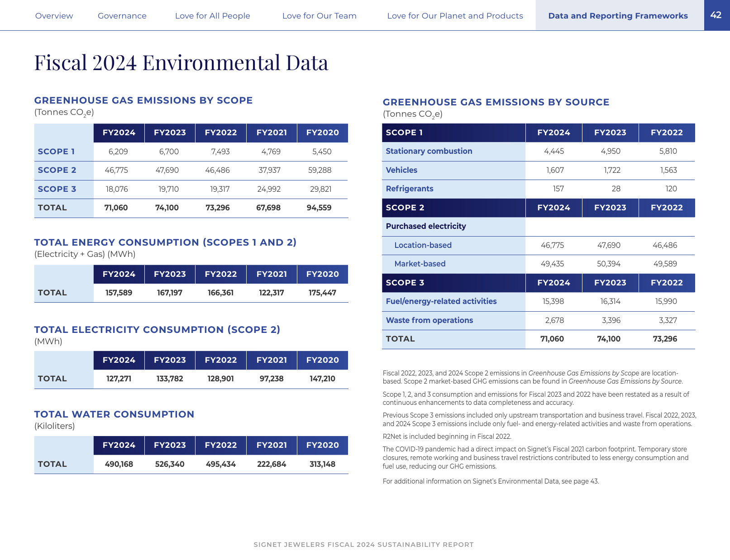
Task: Select the 'Vehicles' row label
Action: (401, 170)
